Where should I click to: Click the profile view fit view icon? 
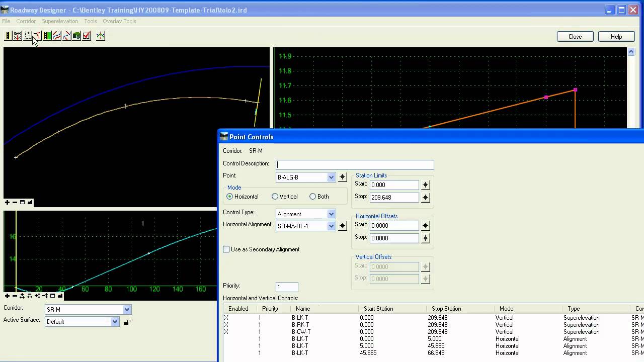pyautogui.click(x=60, y=296)
